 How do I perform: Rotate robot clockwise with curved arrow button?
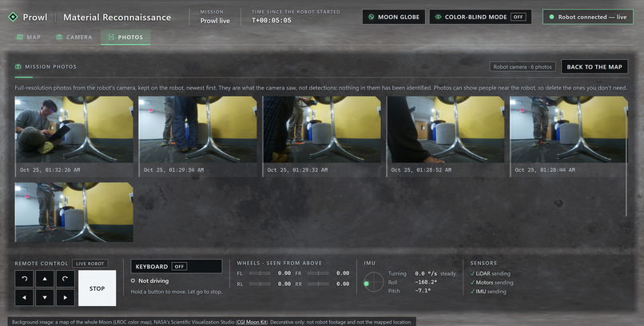(66, 279)
